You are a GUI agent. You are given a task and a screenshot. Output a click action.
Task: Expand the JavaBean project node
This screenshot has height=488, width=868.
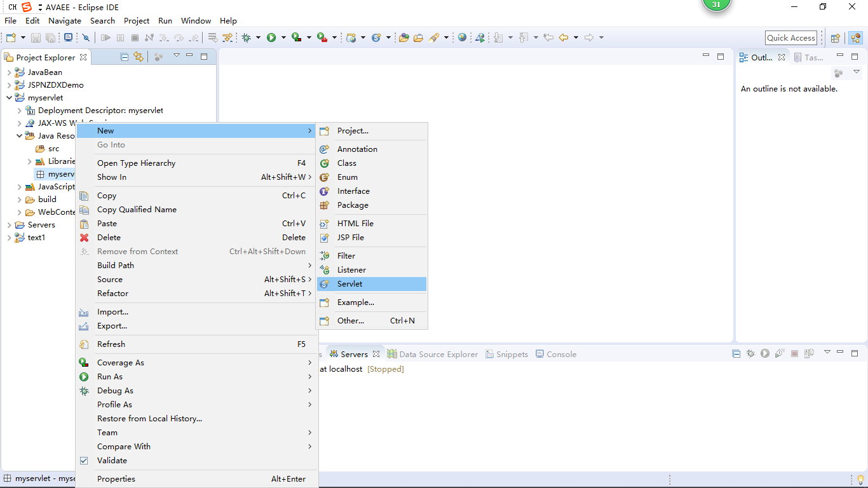pos(9,72)
